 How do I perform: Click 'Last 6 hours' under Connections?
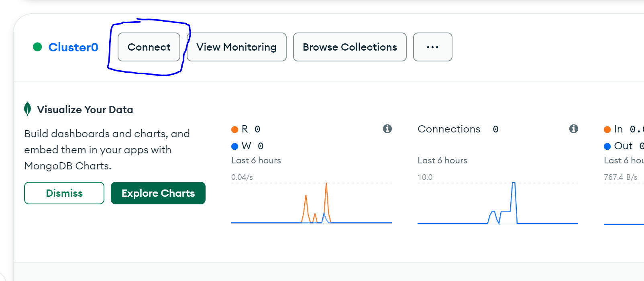point(442,160)
